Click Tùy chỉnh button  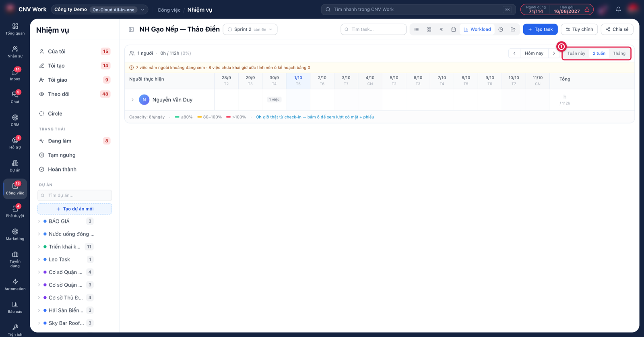pos(579,29)
